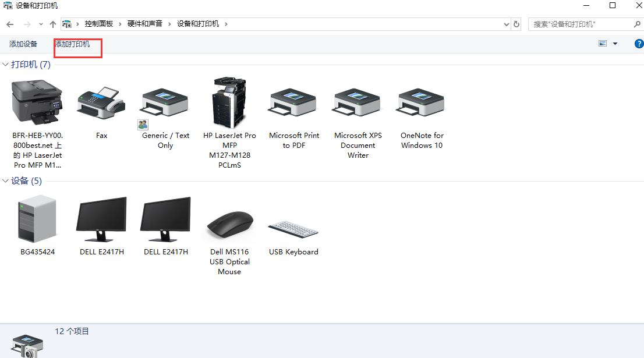The width and height of the screenshot is (644, 358).
Task: Collapse the 设备 (5) group
Action: coord(5,181)
